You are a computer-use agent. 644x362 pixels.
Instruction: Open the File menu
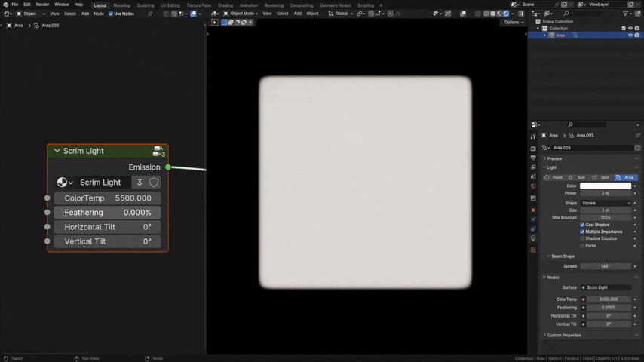click(15, 5)
